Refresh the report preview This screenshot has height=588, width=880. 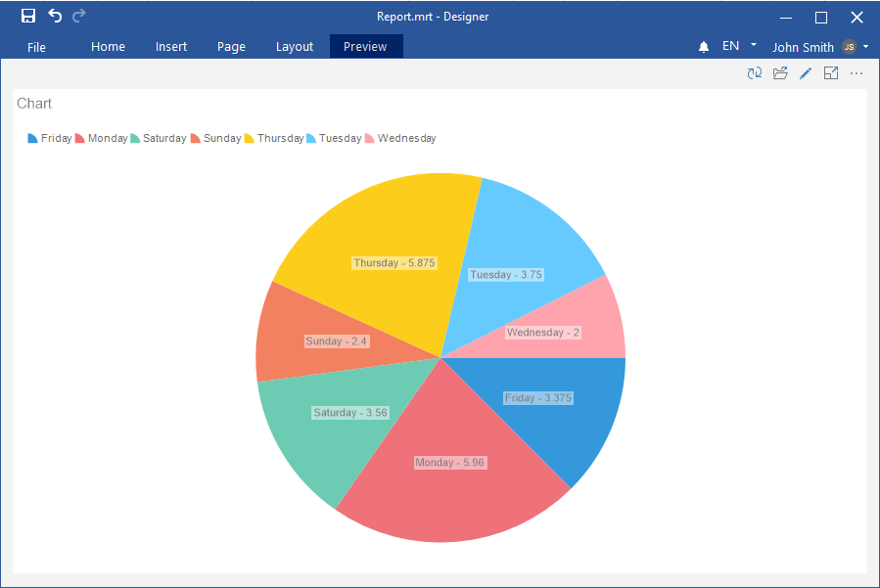point(755,73)
